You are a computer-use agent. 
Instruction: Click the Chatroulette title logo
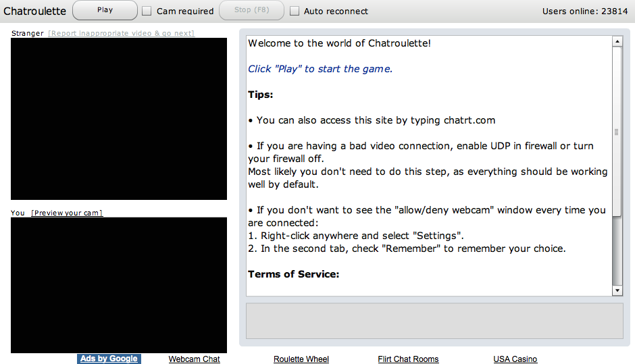34,11
